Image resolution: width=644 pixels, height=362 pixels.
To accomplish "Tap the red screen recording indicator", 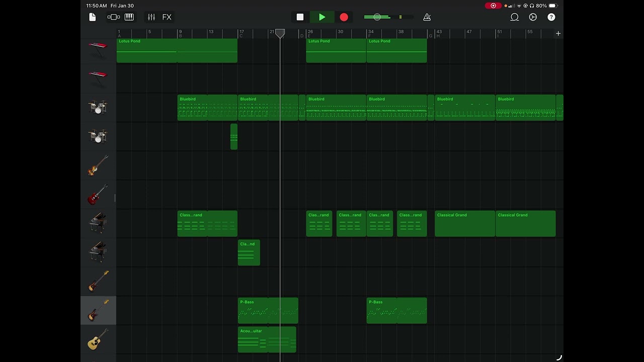I will (493, 6).
